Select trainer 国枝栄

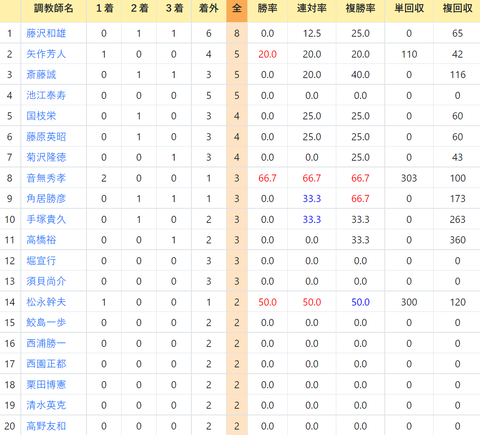point(41,116)
